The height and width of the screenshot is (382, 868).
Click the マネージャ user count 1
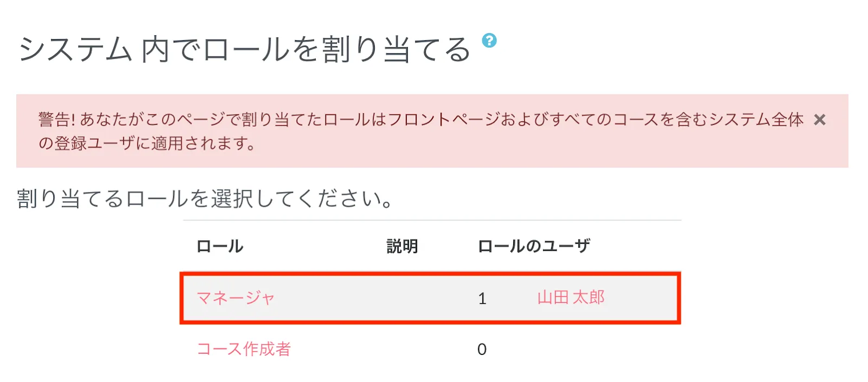pos(482,299)
